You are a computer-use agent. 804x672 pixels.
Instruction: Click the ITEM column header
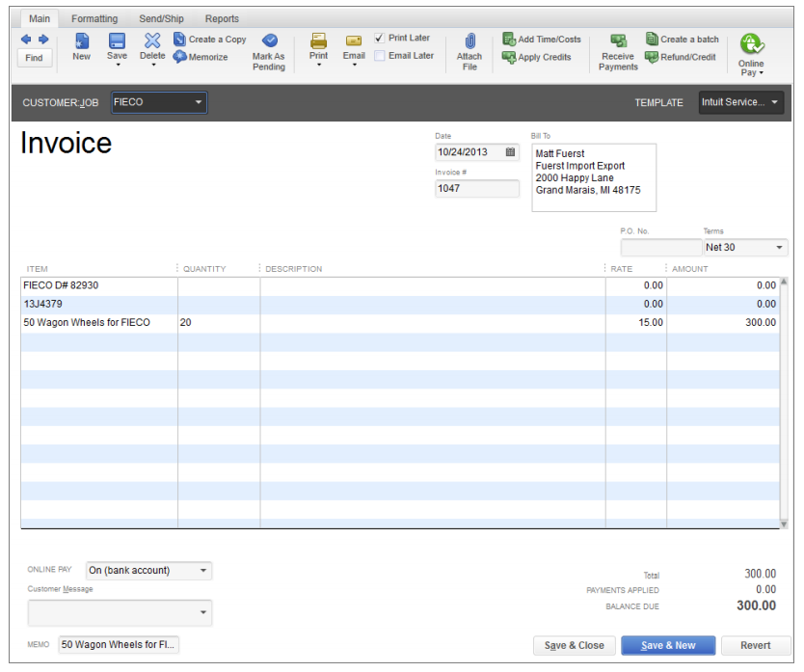[37, 269]
